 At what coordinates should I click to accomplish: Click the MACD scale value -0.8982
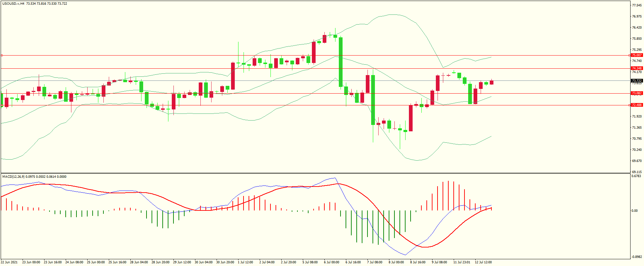[636, 257]
